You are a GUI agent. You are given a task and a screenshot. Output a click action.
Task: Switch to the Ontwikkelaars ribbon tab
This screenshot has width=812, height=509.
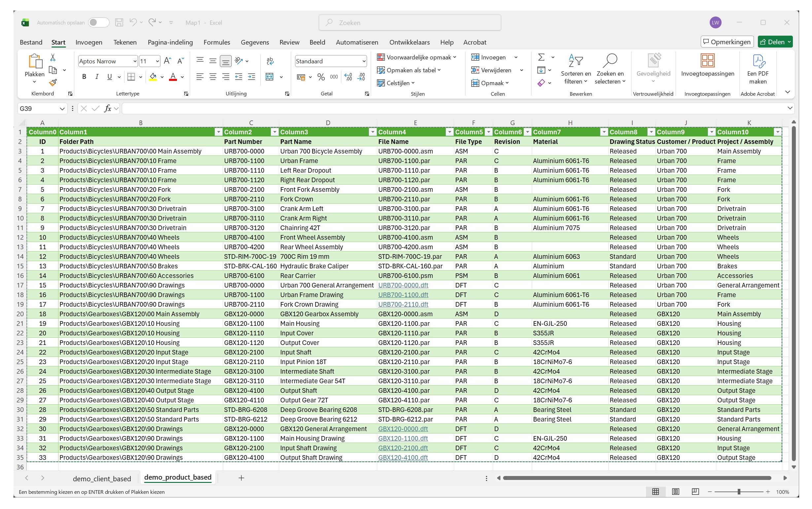pyautogui.click(x=409, y=42)
